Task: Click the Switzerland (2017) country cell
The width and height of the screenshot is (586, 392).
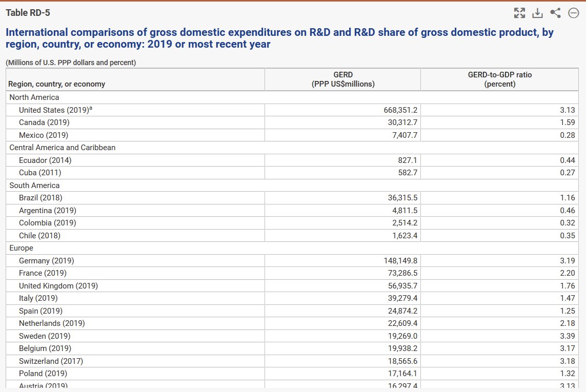Action: [x=51, y=361]
